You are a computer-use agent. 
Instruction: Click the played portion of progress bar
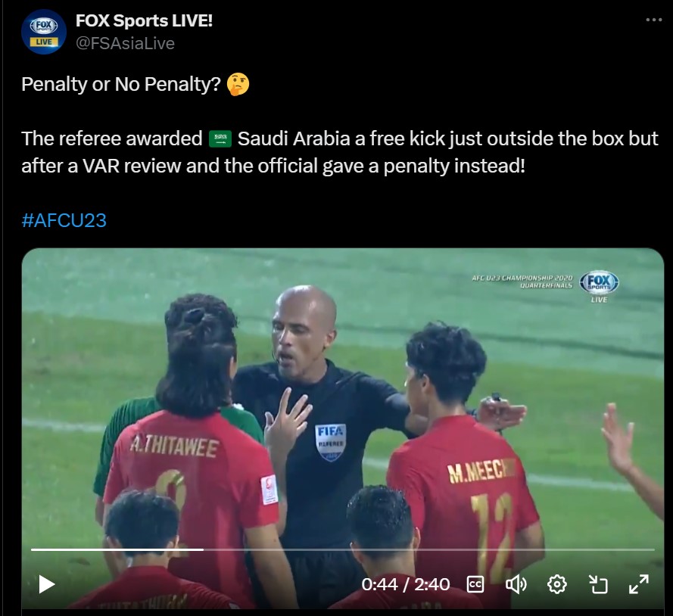(117, 549)
